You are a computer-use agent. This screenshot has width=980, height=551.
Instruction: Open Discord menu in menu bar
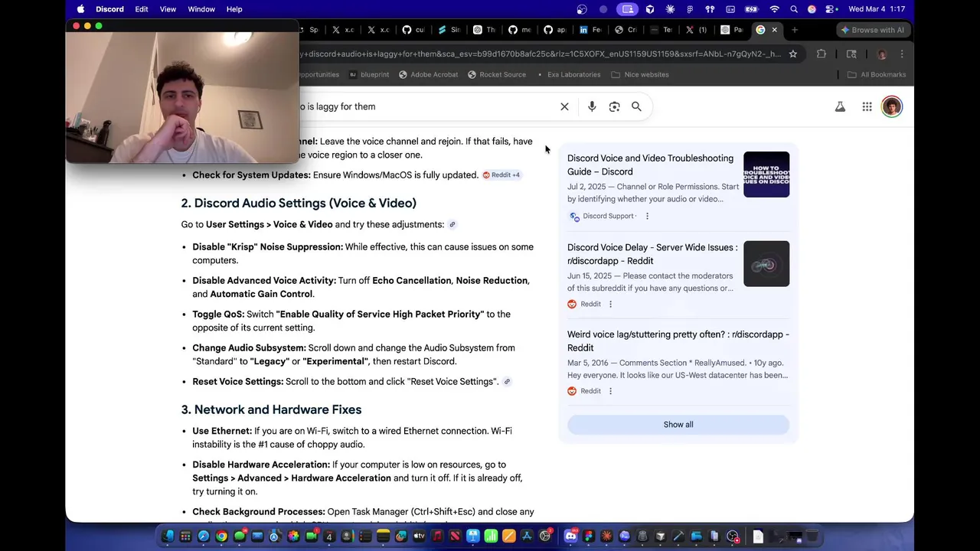coord(109,9)
